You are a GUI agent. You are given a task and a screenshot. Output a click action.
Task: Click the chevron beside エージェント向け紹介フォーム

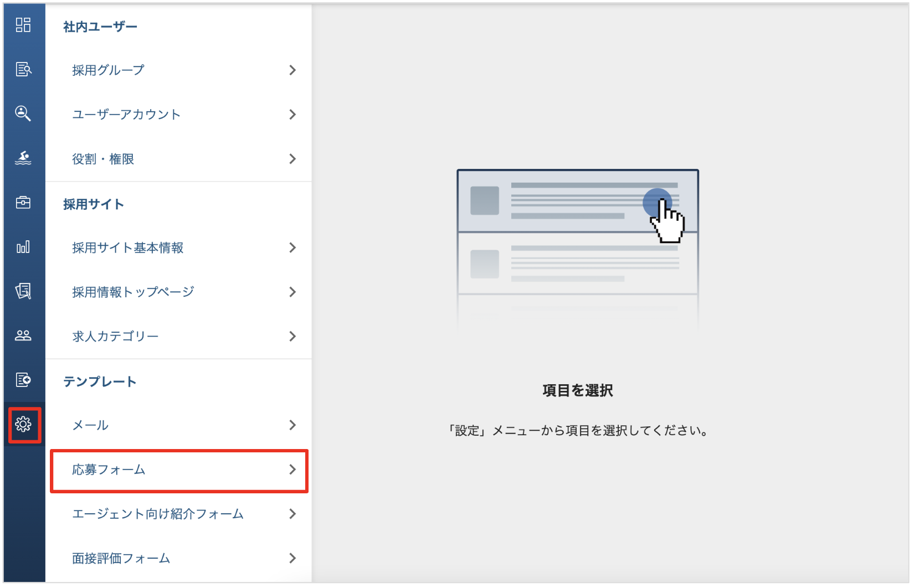pyautogui.click(x=292, y=514)
